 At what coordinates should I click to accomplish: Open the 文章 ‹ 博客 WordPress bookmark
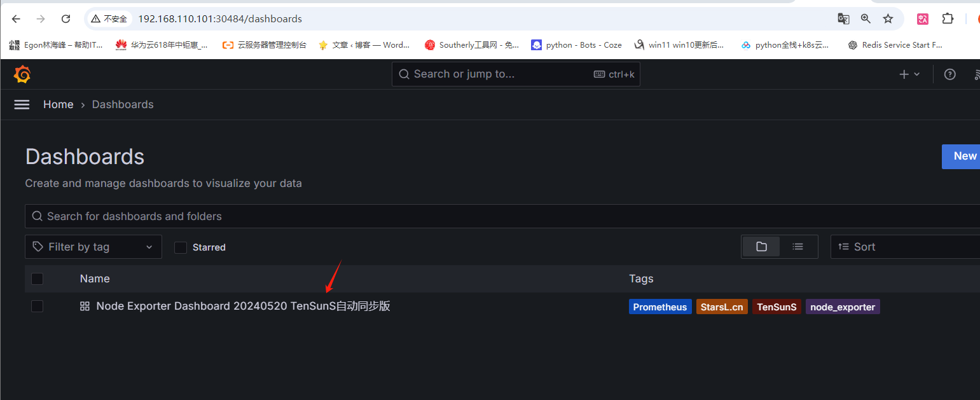pos(364,45)
